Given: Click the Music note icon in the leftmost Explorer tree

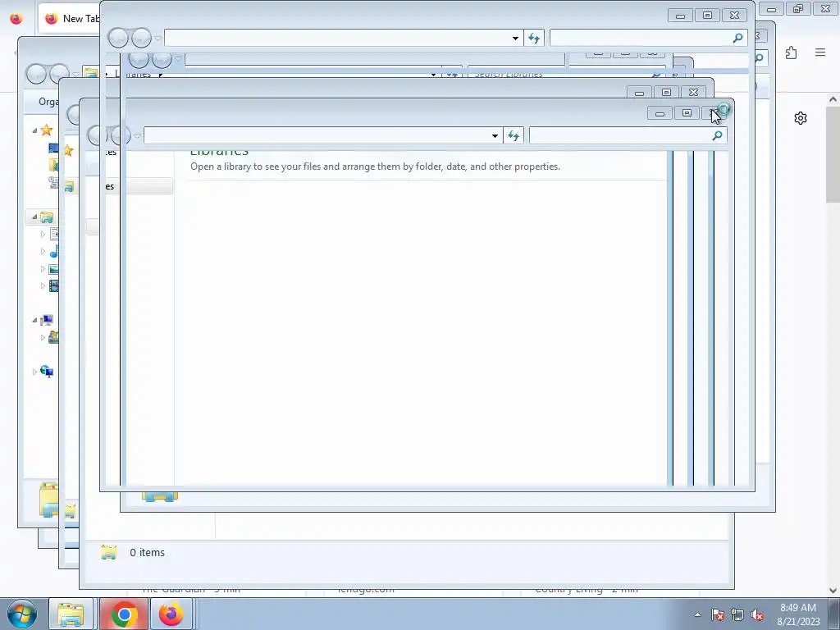Looking at the screenshot, I should (x=53, y=251).
